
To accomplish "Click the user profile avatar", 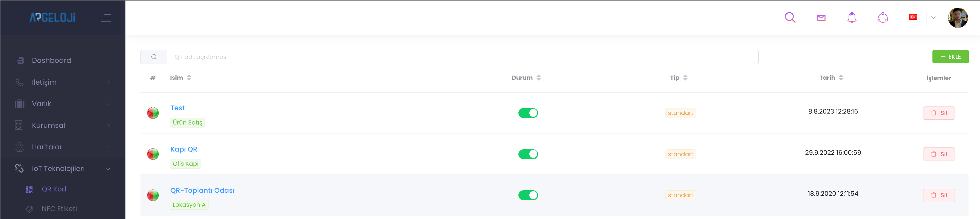I will [958, 18].
